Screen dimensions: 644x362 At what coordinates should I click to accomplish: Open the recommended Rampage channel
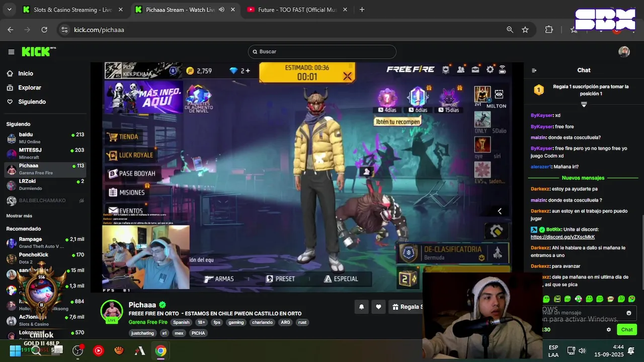point(45,242)
